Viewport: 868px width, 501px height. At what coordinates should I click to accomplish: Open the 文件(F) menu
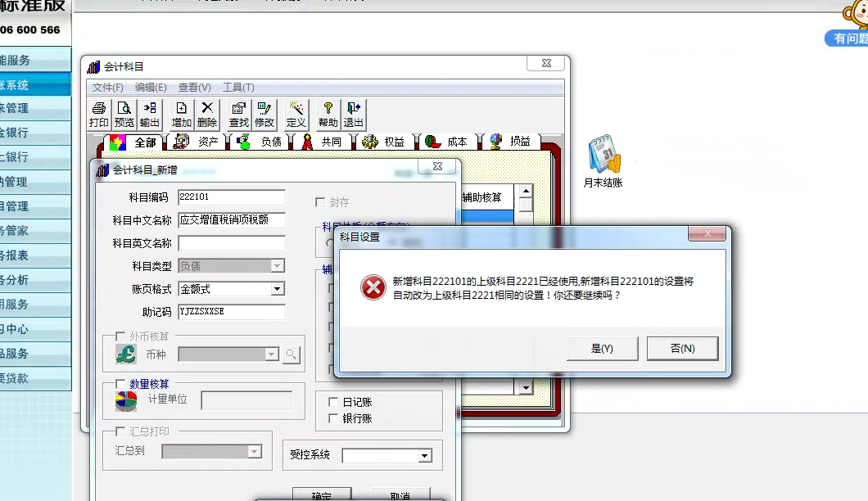pos(107,88)
